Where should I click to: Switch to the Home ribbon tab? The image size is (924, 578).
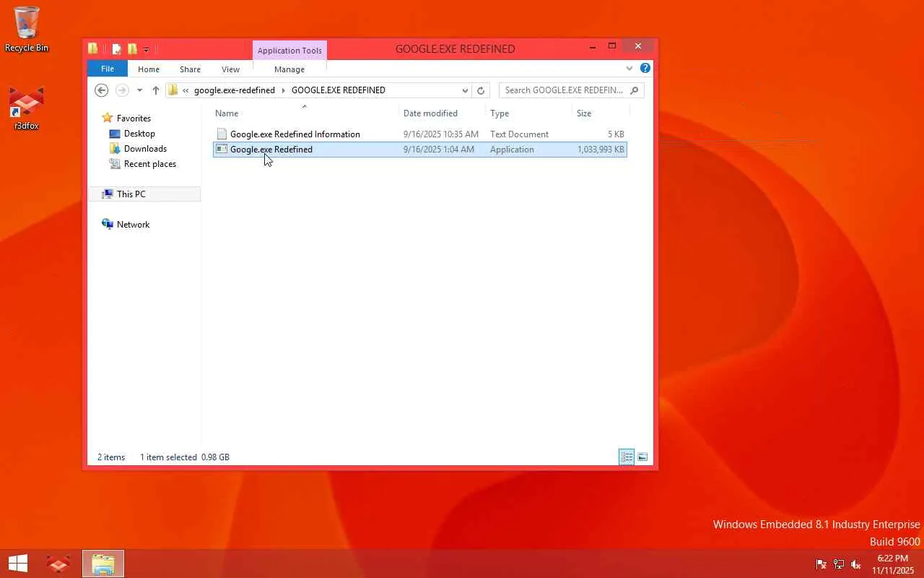[x=149, y=69]
